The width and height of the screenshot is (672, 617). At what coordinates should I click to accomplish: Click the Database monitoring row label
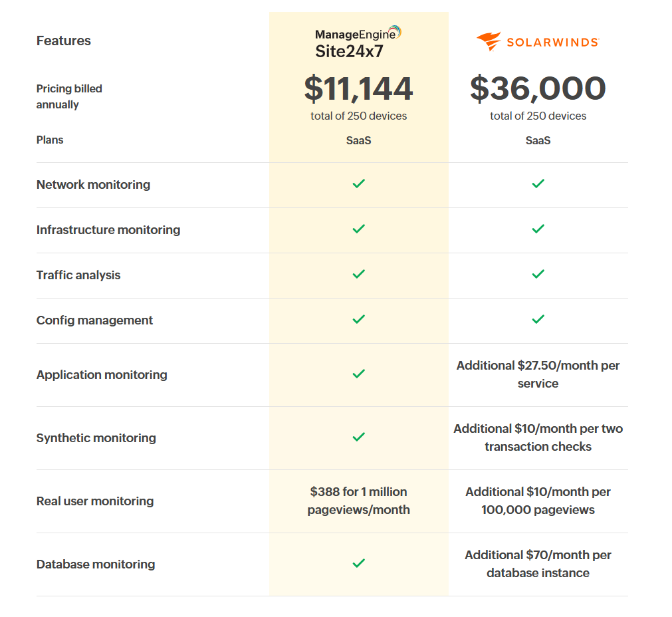[x=96, y=564]
